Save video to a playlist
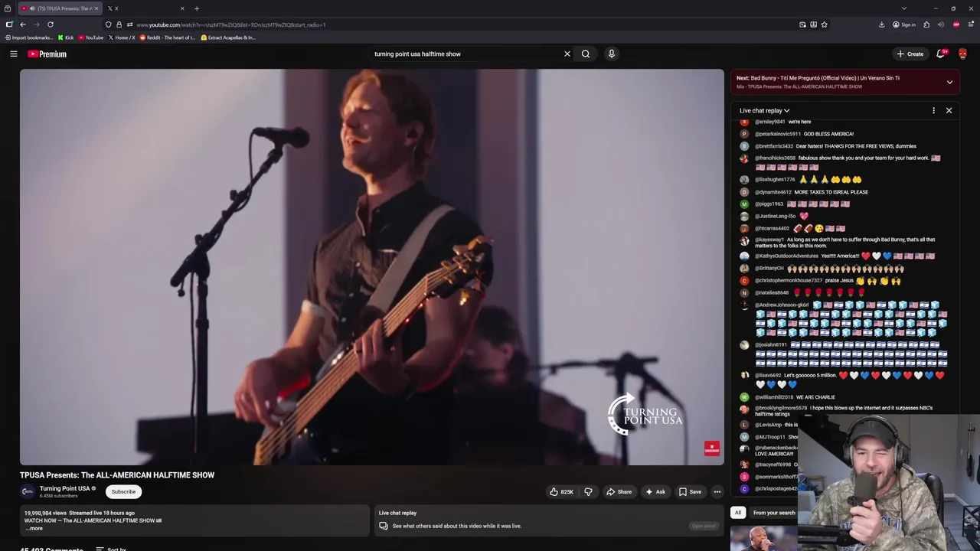 tap(690, 492)
